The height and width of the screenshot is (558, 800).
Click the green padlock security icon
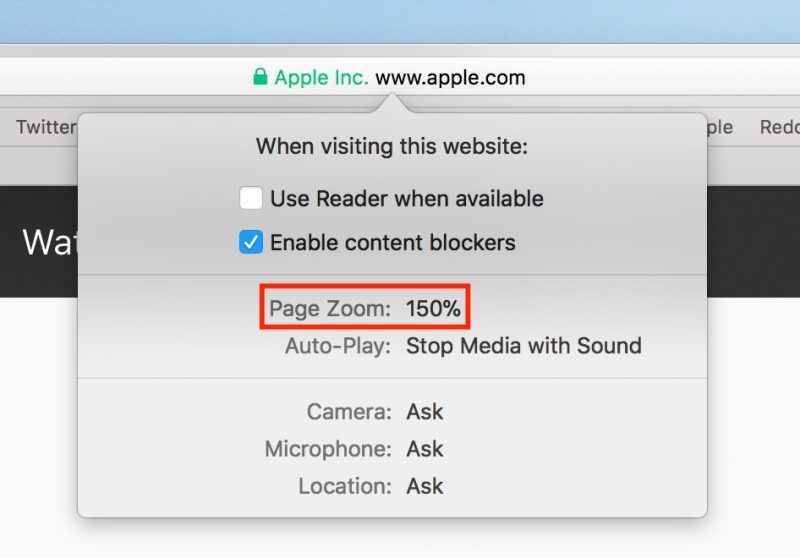point(260,77)
